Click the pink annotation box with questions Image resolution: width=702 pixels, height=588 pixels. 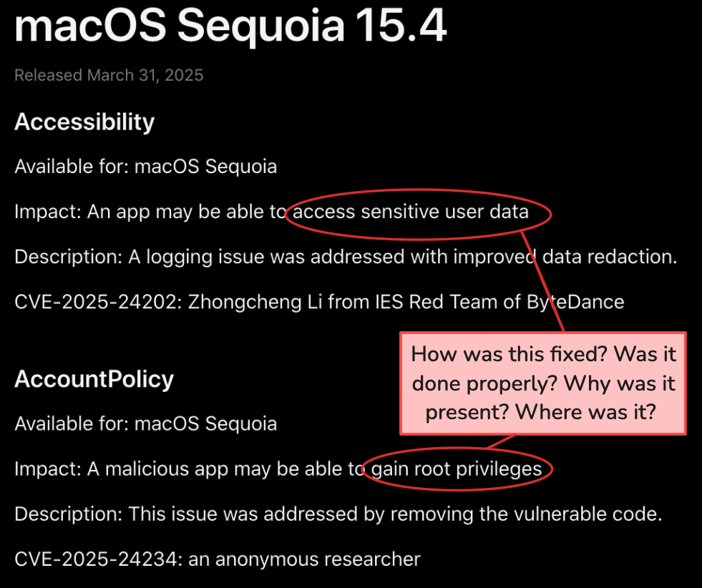click(543, 383)
